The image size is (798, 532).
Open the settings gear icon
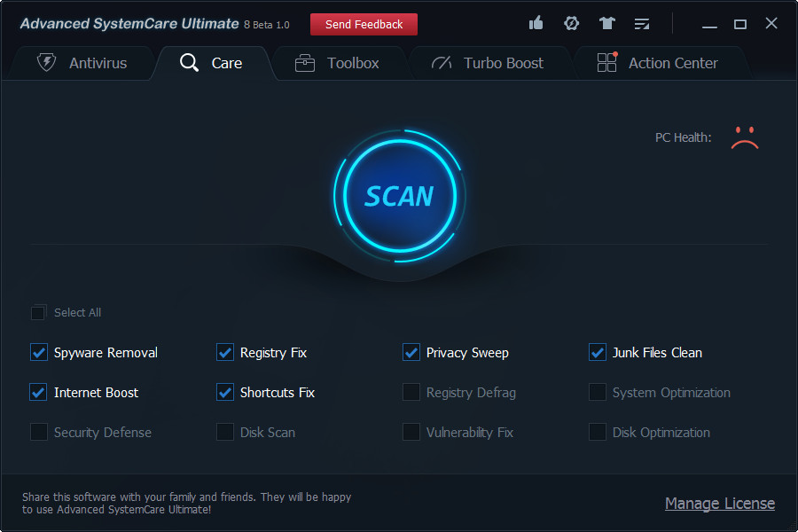[572, 23]
